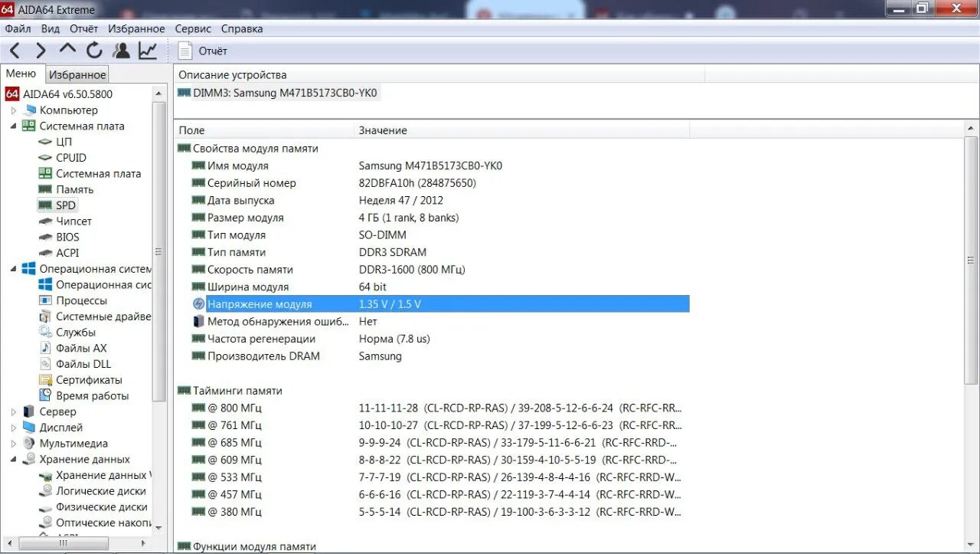980x554 pixels.
Task: Collapse the Системная плата tree node
Action: (14, 126)
